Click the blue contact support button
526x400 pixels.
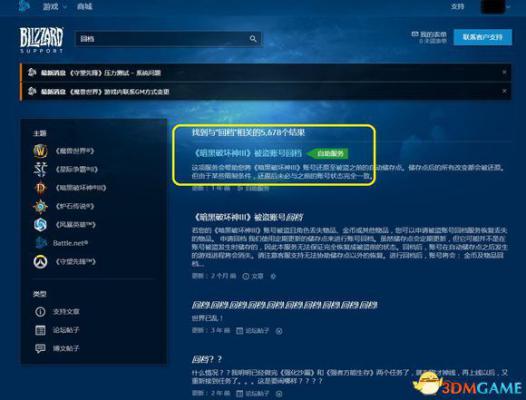[x=483, y=37]
